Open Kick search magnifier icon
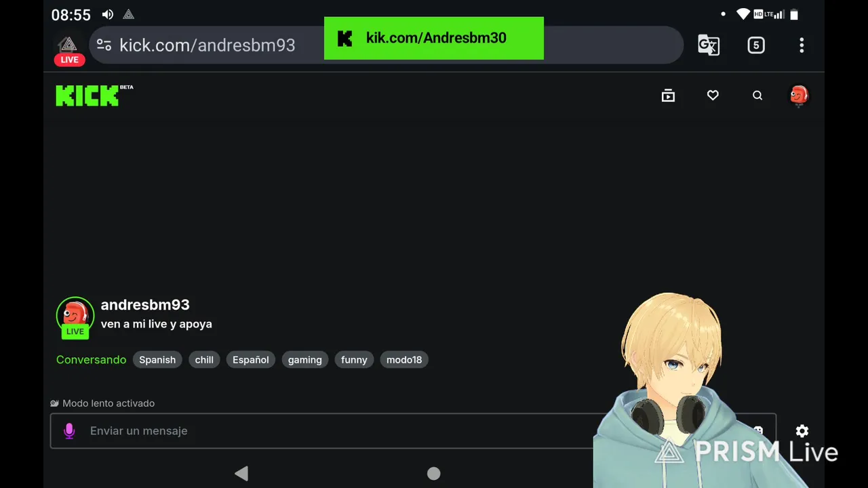The width and height of the screenshot is (868, 488). [757, 96]
